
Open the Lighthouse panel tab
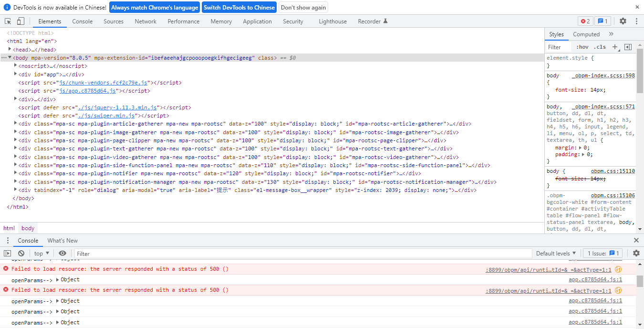(x=333, y=21)
